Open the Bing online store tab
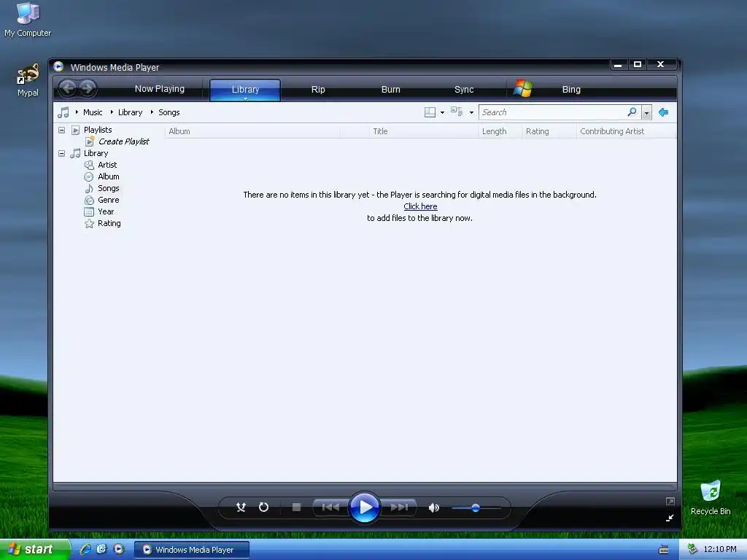 click(x=571, y=90)
